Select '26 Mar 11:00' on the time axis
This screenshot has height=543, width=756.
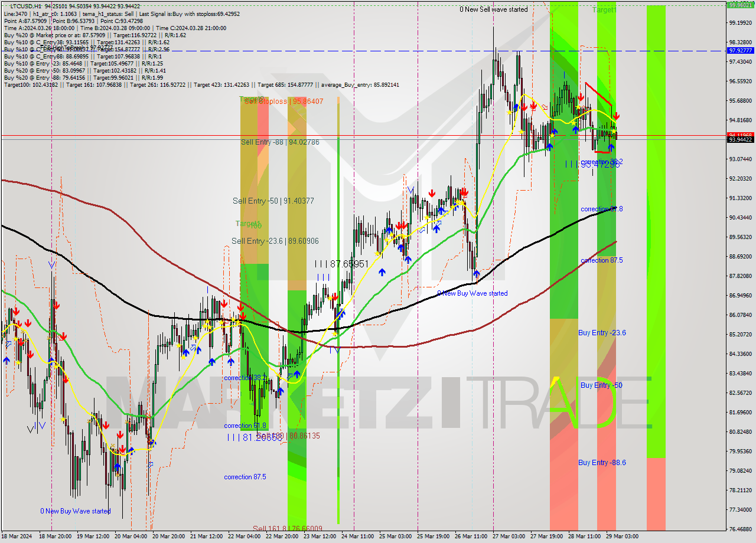click(x=472, y=537)
